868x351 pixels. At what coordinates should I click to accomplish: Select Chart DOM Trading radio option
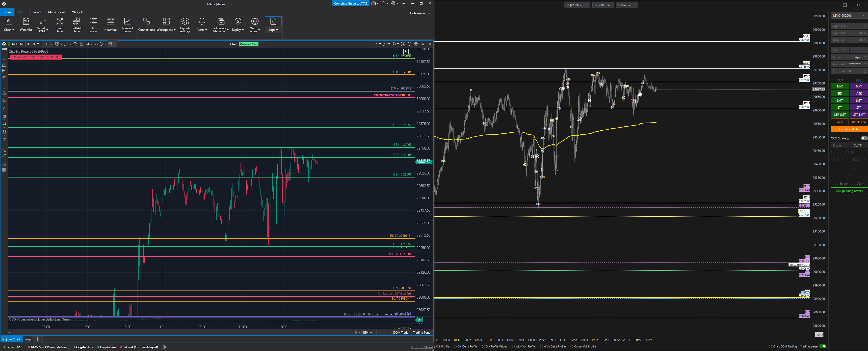click(770, 347)
